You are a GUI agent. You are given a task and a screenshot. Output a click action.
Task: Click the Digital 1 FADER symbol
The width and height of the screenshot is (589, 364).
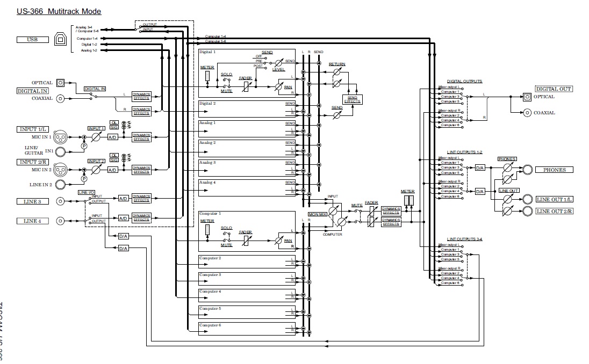pos(246,87)
